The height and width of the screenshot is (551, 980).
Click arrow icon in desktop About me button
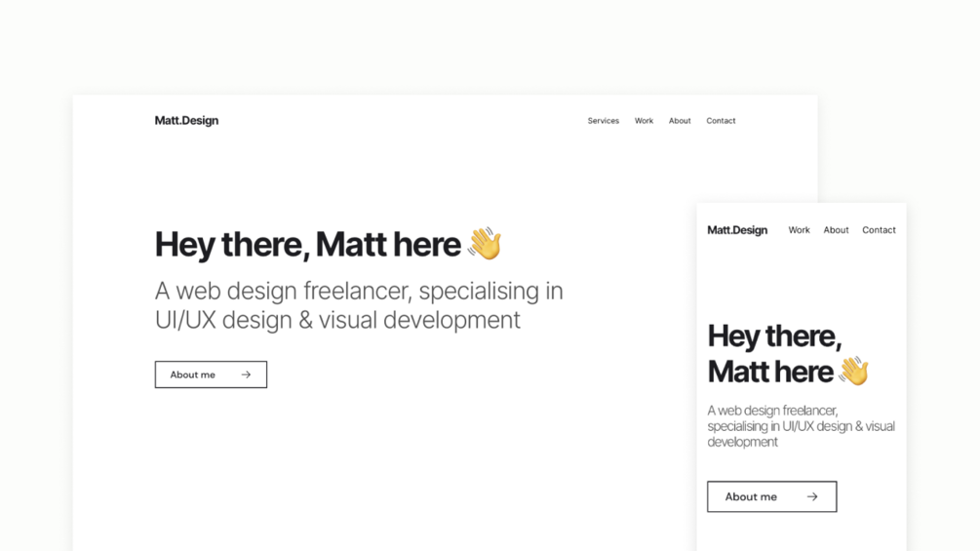point(247,374)
